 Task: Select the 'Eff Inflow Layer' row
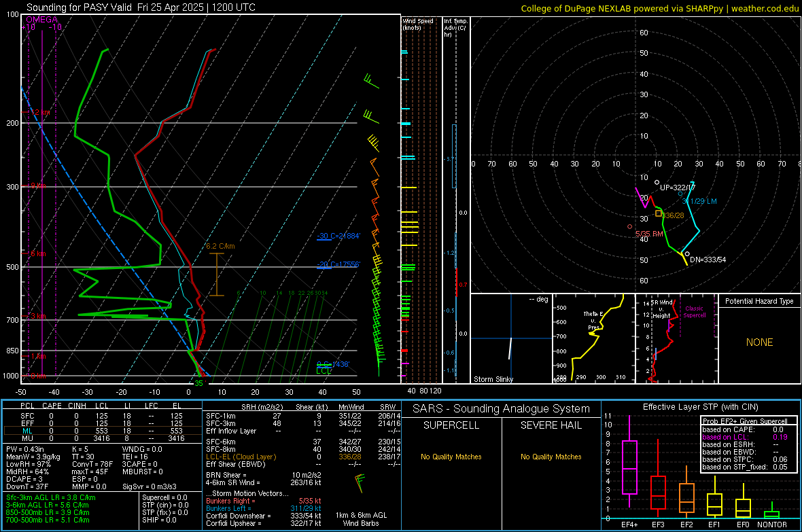[x=303, y=431]
